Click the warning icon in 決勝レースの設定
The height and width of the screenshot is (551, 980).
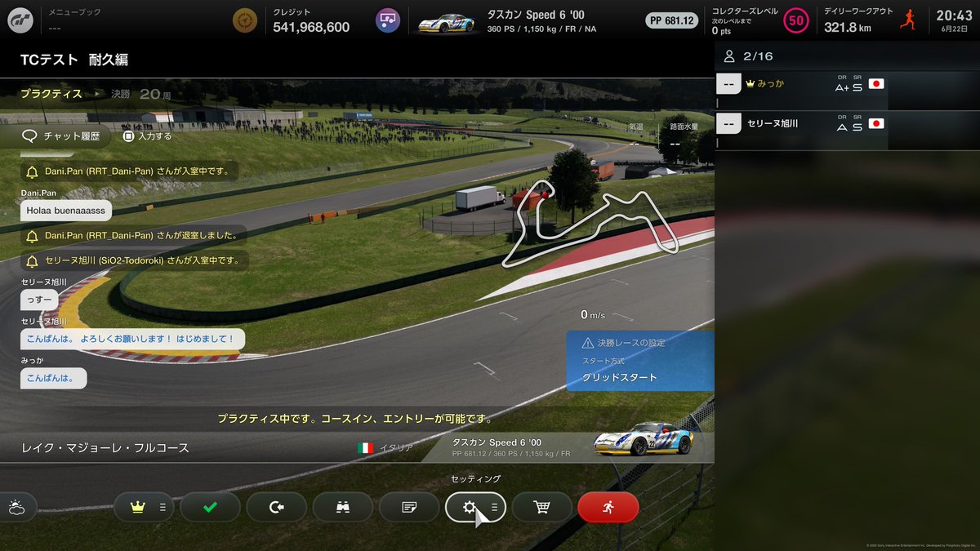tap(587, 343)
